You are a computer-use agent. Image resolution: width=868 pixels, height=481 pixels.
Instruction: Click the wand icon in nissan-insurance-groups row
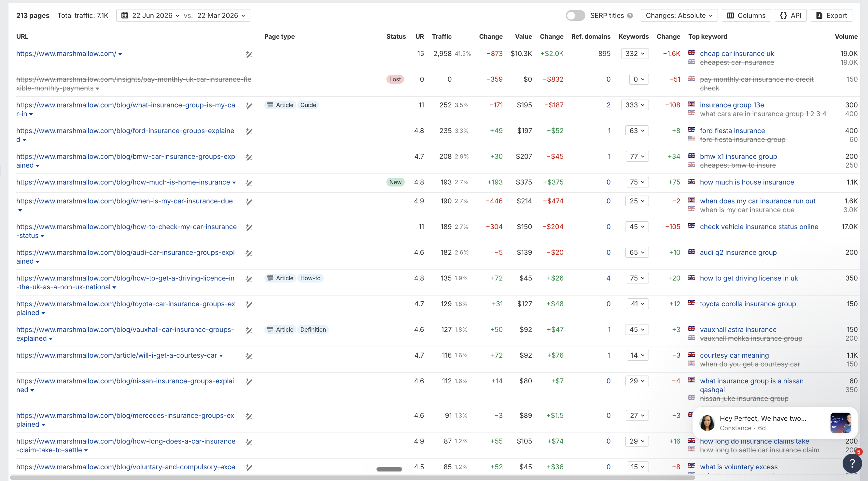point(249,382)
